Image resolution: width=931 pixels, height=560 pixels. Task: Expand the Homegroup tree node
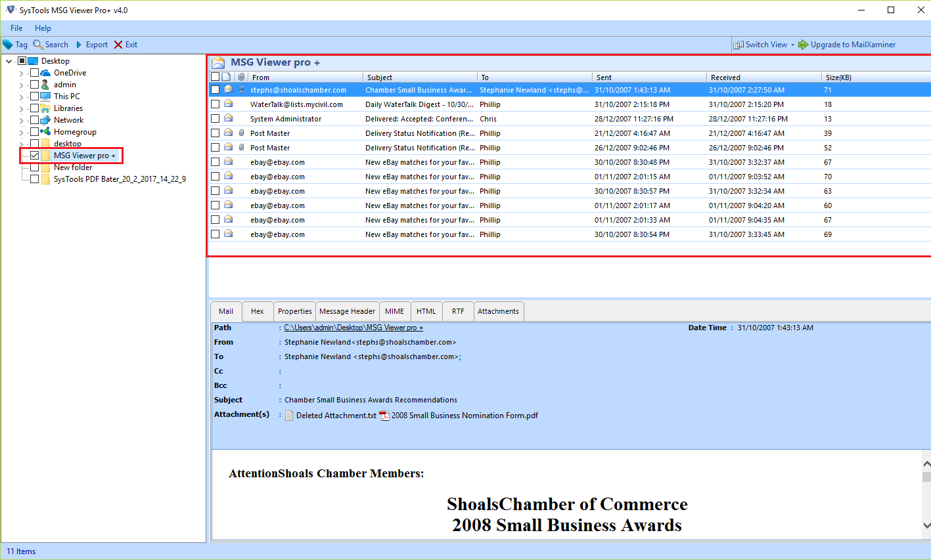(22, 132)
